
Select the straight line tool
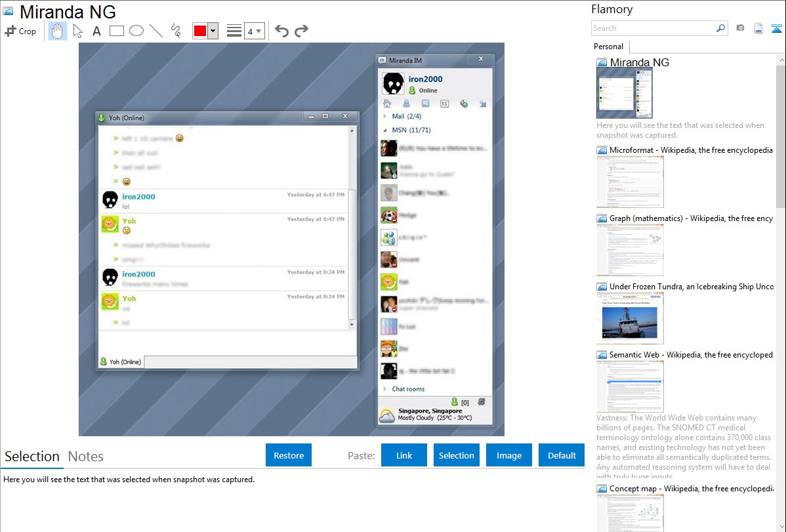[x=156, y=31]
